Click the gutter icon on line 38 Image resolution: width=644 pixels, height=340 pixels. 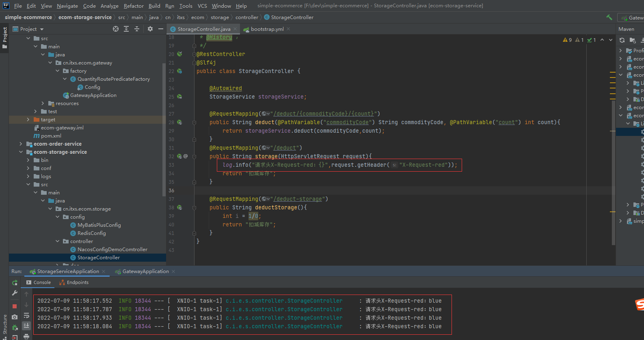click(x=179, y=207)
